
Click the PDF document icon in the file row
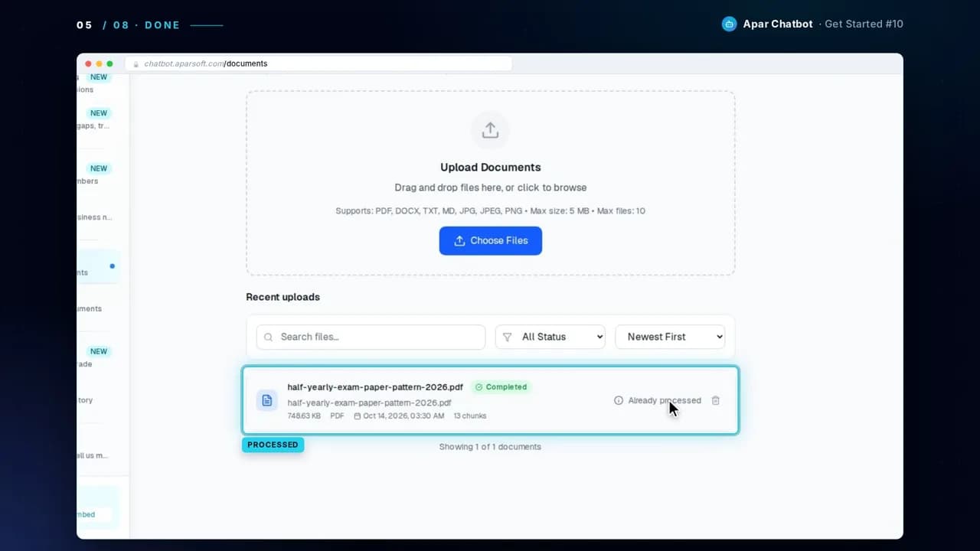pos(267,400)
